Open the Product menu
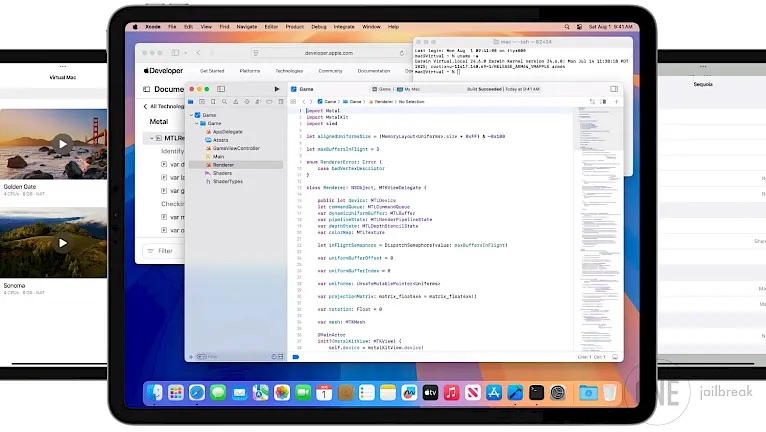This screenshot has height=432, width=766. [295, 27]
